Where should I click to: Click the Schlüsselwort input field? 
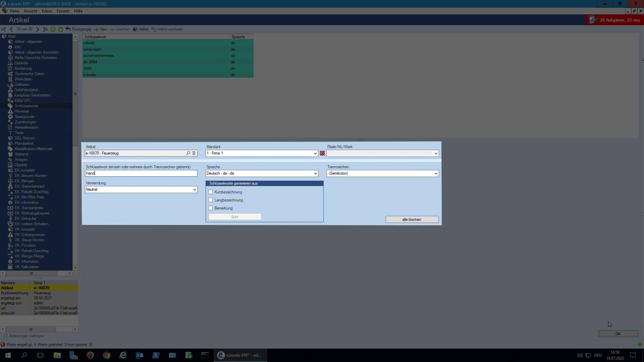pyautogui.click(x=141, y=173)
